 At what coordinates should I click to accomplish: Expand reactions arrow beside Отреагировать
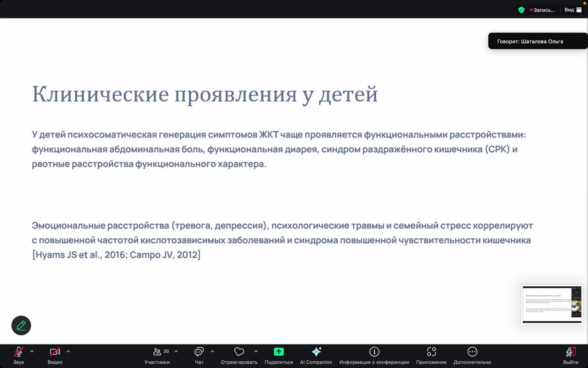pos(256,351)
